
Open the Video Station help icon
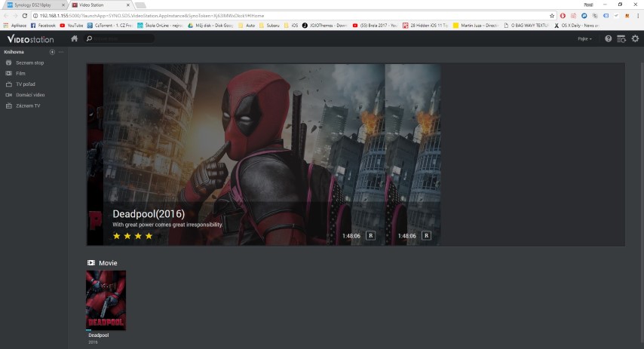click(x=609, y=38)
